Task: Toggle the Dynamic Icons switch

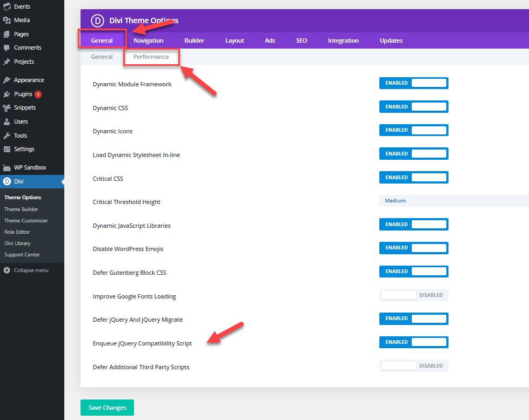Action: tap(413, 130)
